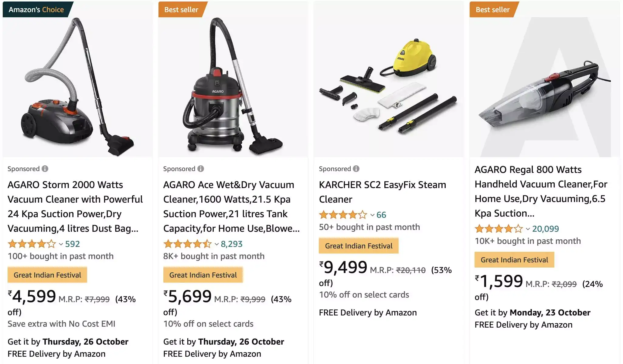Viewport: 623px width, 364px height.
Task: Click the Best seller badge on AGARO Regal
Action: [x=492, y=9]
